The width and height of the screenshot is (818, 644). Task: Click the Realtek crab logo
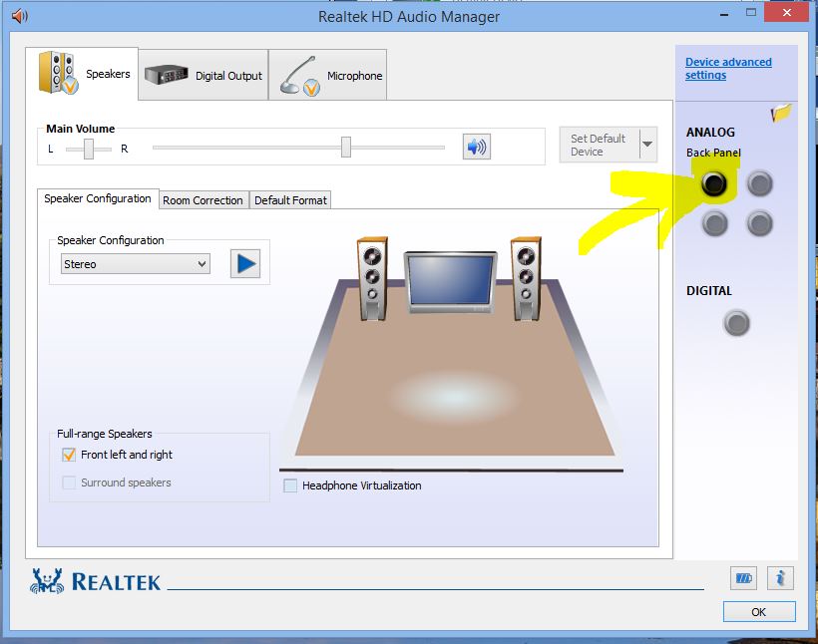pyautogui.click(x=47, y=581)
